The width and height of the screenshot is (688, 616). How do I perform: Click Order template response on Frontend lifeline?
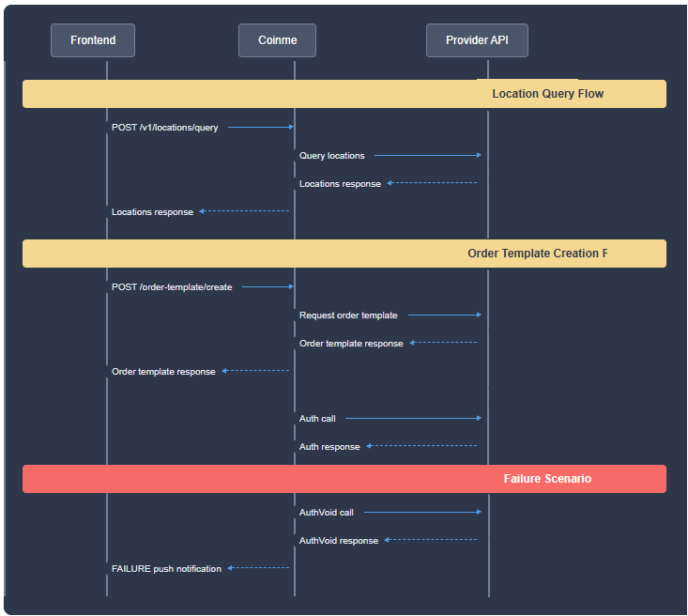[163, 372]
